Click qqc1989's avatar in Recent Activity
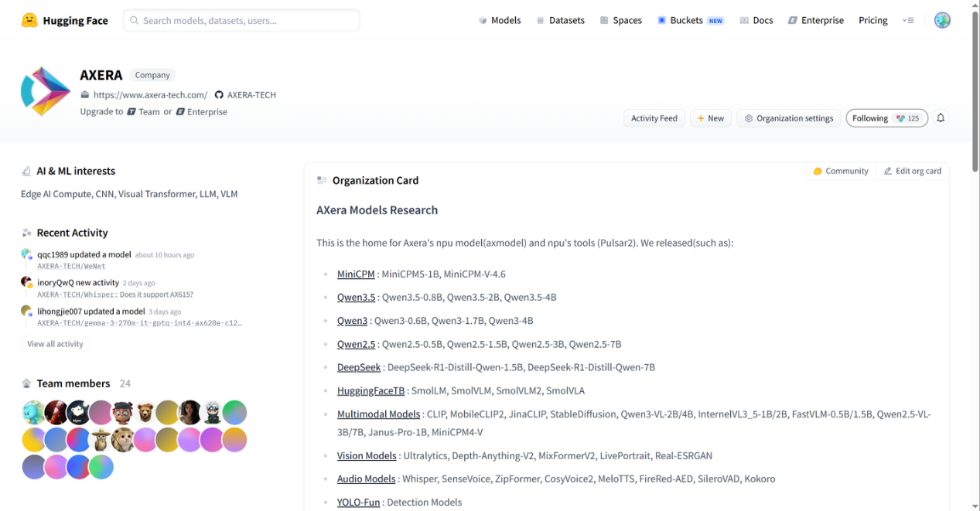This screenshot has width=980, height=511. click(x=27, y=254)
